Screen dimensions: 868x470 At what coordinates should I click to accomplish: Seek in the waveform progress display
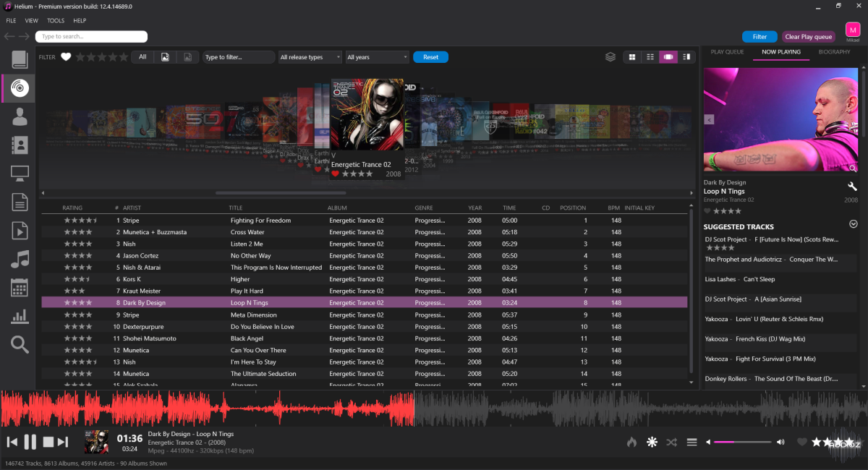[x=434, y=409]
